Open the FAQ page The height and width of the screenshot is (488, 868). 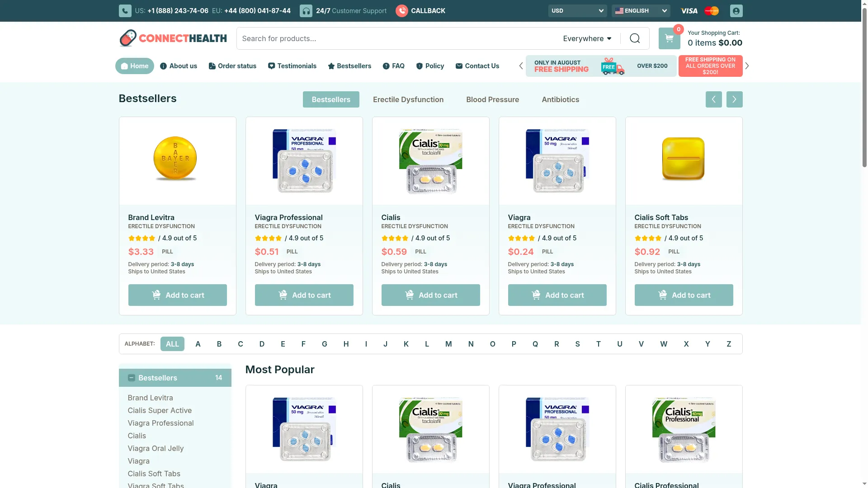tap(393, 66)
